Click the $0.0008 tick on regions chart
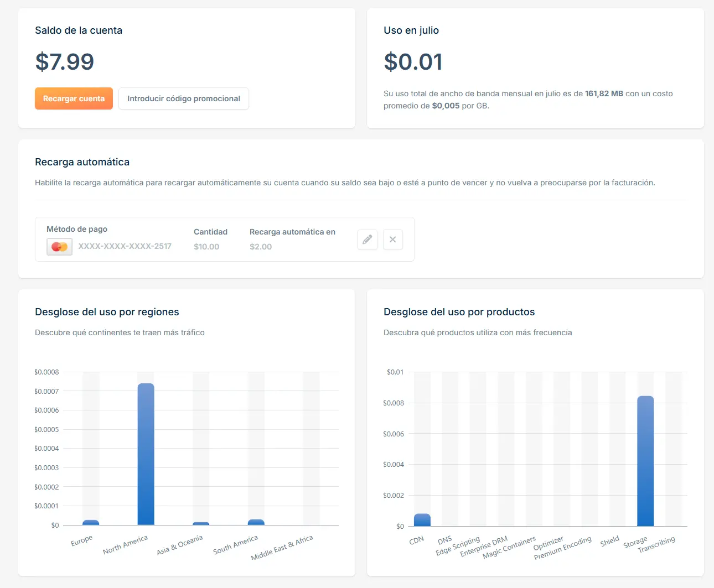714x588 pixels. 46,372
